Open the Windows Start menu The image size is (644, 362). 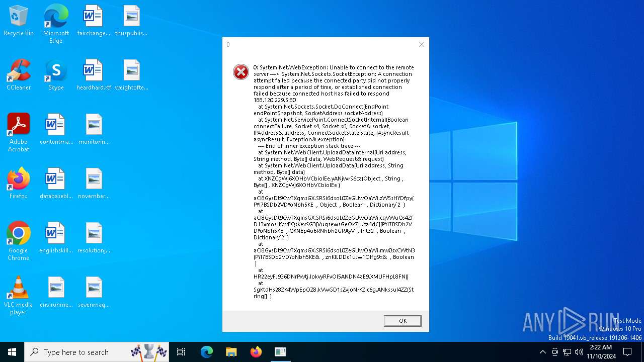[12, 352]
